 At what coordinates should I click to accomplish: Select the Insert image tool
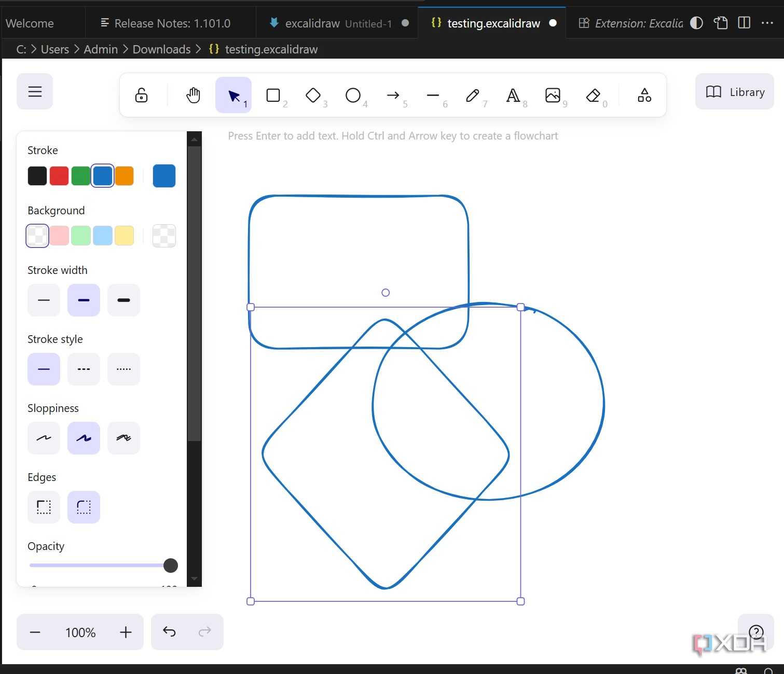(553, 95)
